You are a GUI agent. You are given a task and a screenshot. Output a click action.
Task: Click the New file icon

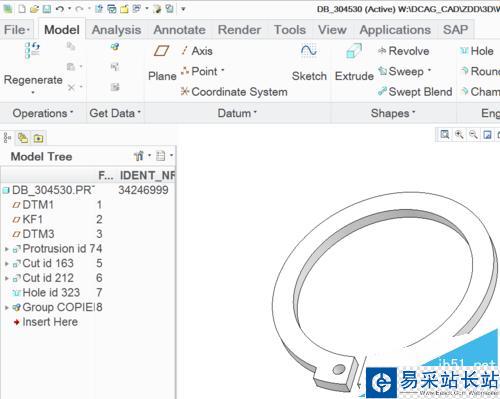(22, 9)
